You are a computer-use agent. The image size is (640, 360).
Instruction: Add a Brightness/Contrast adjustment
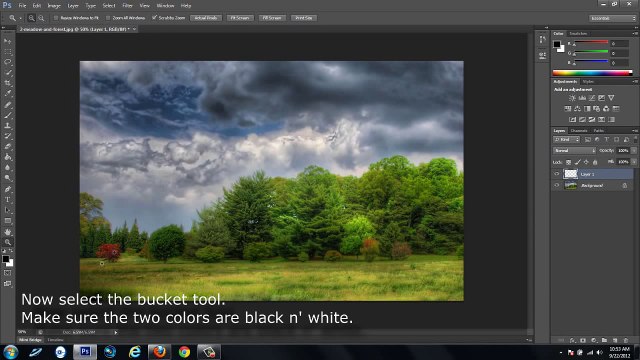(572, 98)
